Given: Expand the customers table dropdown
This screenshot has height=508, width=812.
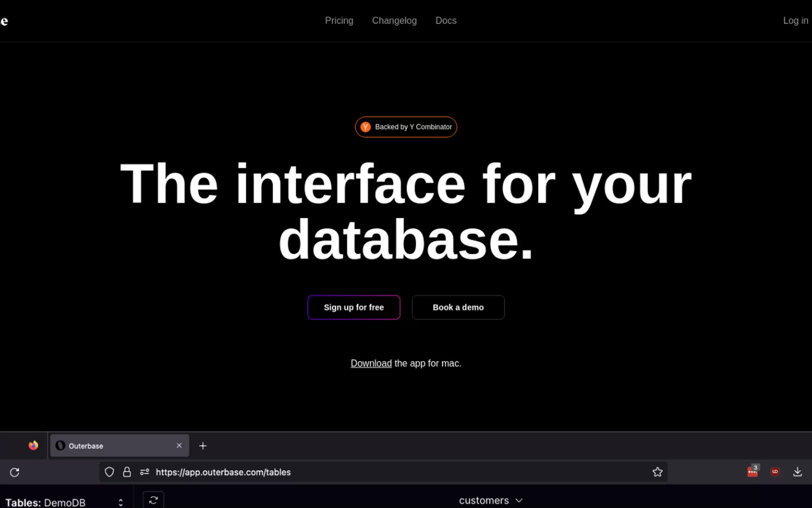Looking at the screenshot, I should 490,501.
